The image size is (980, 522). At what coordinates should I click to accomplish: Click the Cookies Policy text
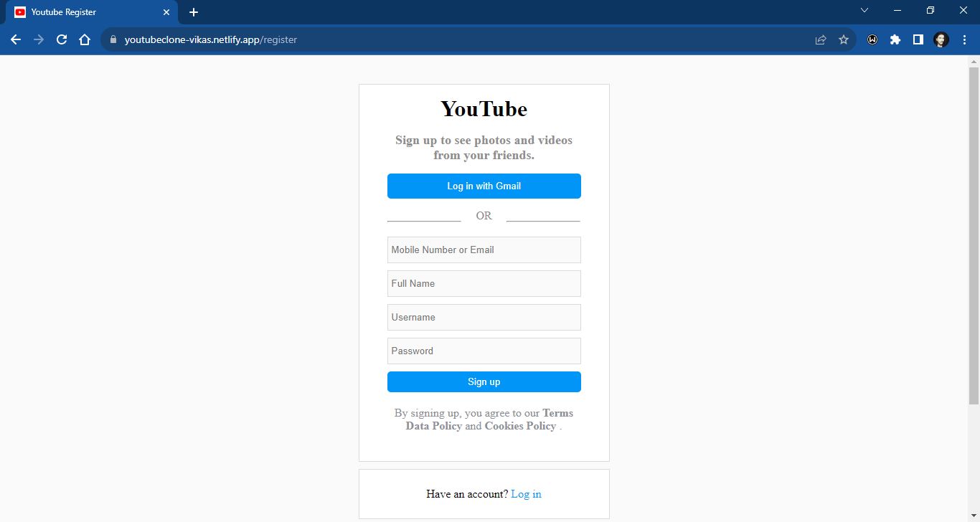pos(519,425)
